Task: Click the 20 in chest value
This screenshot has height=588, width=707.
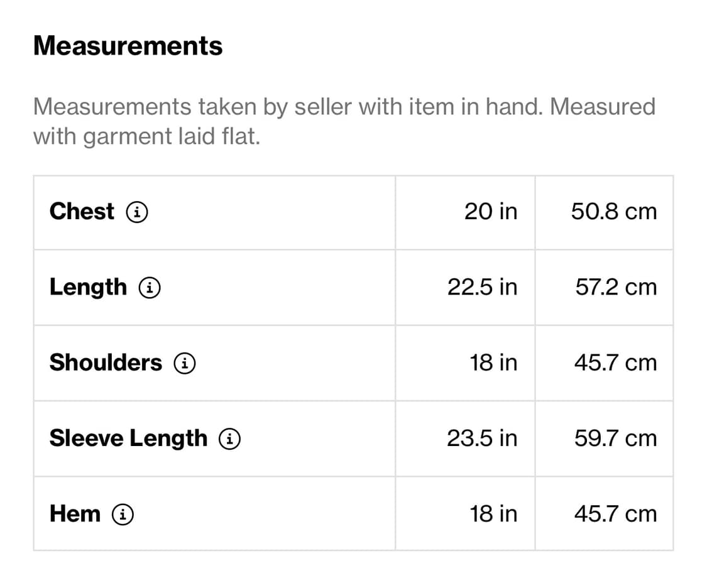Action: point(491,212)
